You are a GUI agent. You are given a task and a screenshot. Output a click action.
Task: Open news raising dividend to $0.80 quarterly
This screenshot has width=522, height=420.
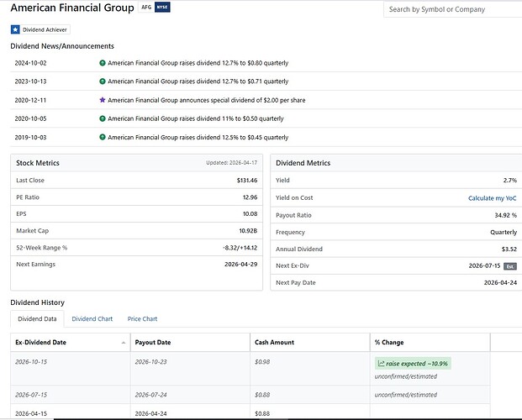(198, 63)
